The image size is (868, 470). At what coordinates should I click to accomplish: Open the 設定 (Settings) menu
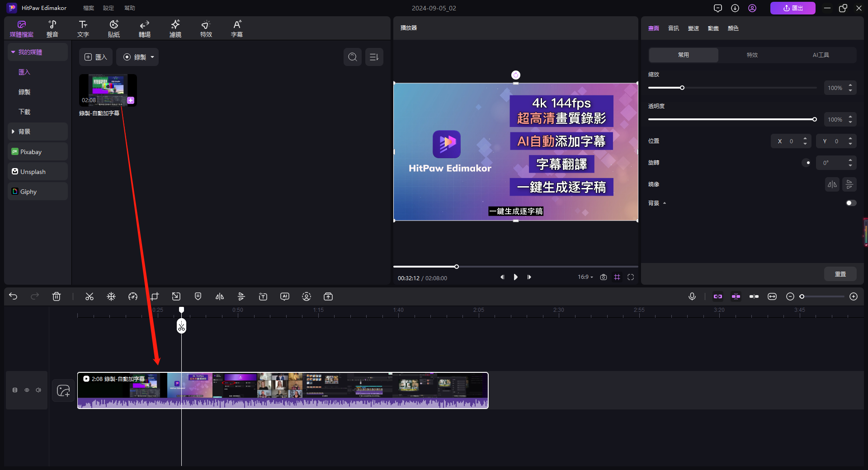point(108,8)
